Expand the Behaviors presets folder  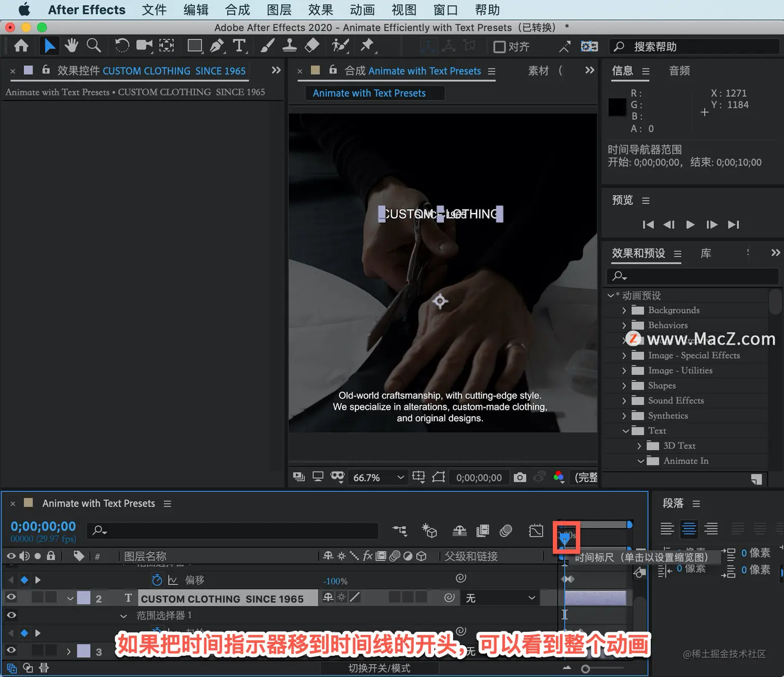click(x=624, y=325)
